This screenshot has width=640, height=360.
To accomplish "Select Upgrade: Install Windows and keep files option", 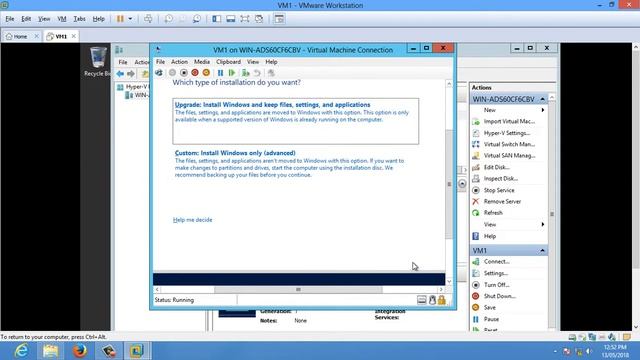I will (x=296, y=121).
